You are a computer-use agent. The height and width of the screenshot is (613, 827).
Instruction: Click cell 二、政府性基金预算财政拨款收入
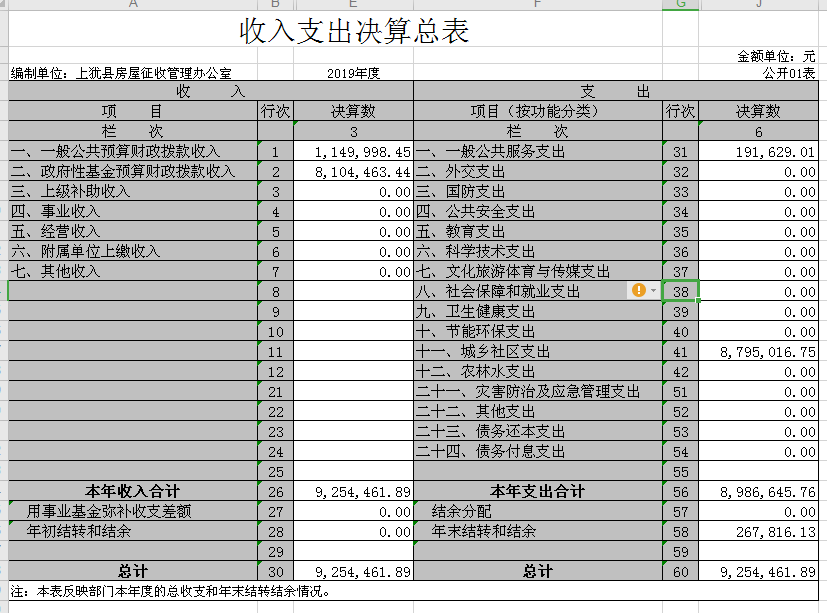[x=133, y=171]
